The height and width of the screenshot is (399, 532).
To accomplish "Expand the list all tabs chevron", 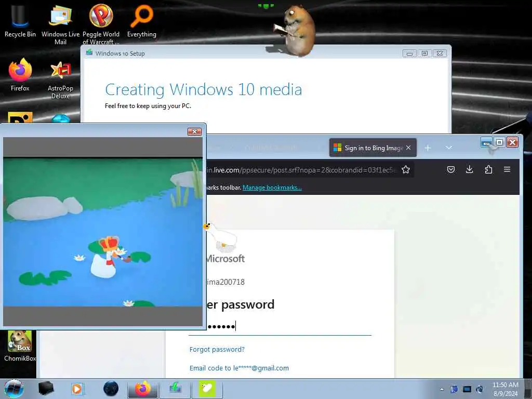I will coord(448,148).
